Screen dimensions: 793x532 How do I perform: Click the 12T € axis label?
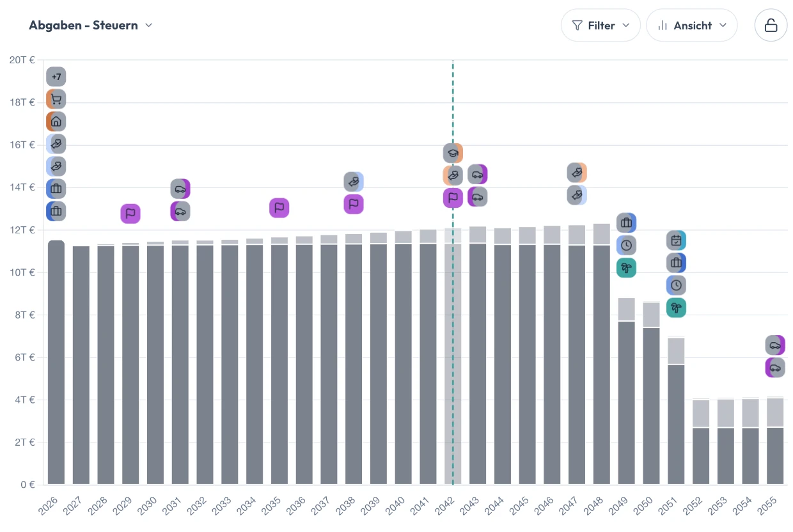[22, 230]
